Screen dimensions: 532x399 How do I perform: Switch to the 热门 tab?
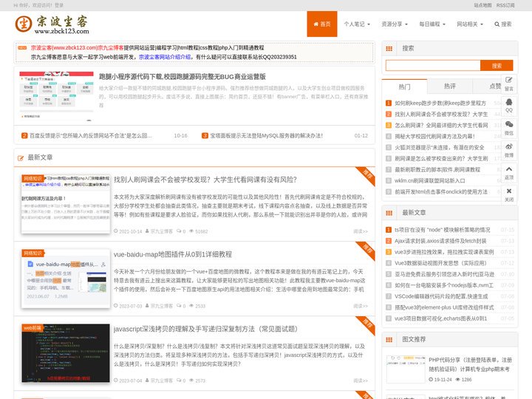pyautogui.click(x=404, y=87)
